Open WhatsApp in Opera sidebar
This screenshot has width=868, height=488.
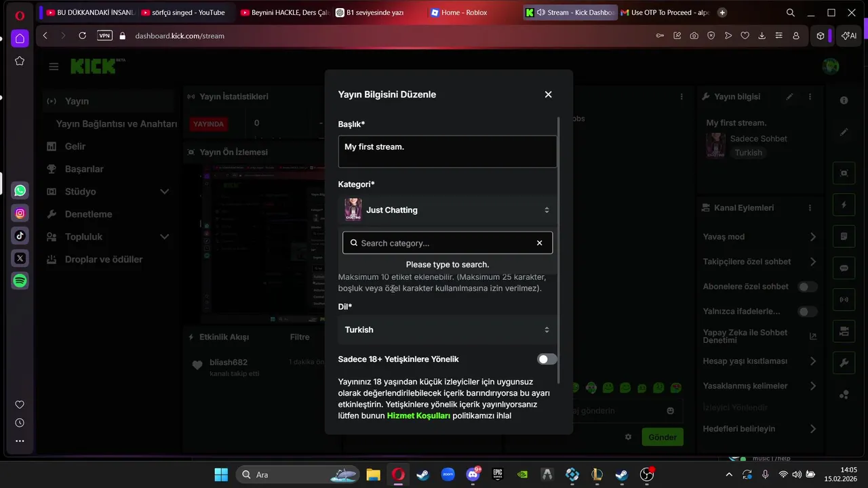tap(20, 190)
